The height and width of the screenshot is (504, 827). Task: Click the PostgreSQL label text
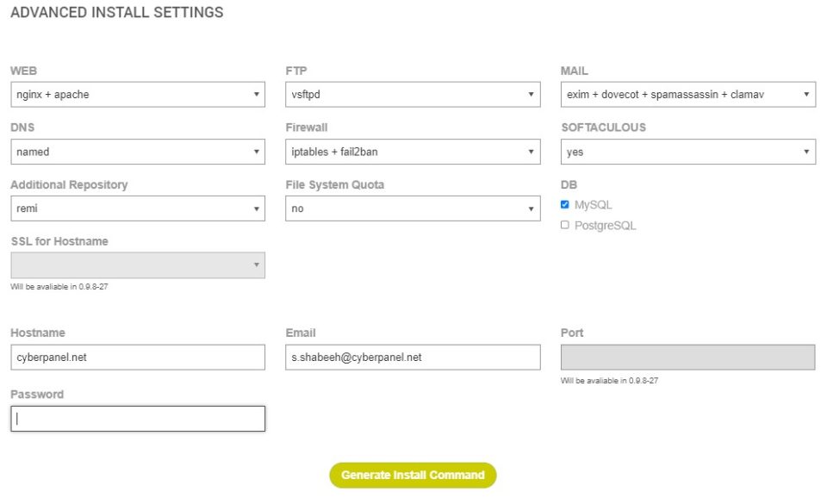pos(605,226)
